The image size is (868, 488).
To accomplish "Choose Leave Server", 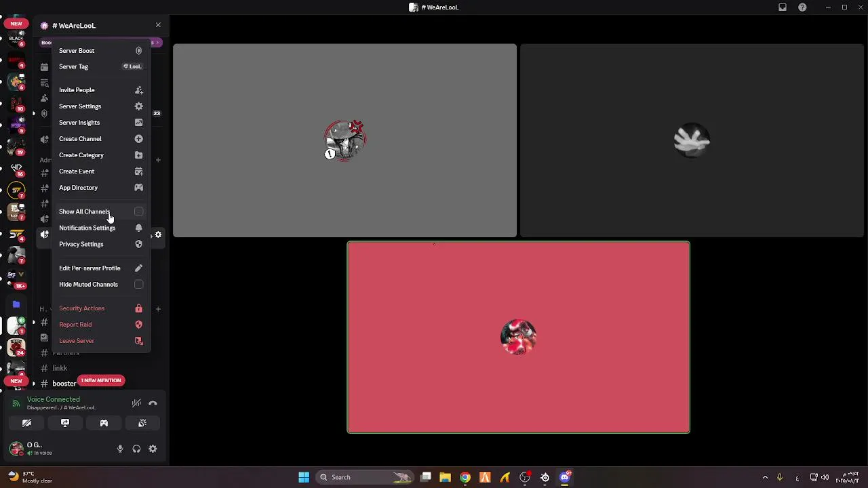I will point(100,341).
